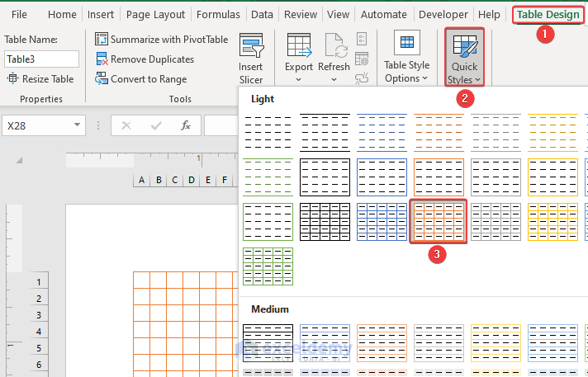Click Remove Duplicates tool
588x377 pixels.
pos(145,59)
